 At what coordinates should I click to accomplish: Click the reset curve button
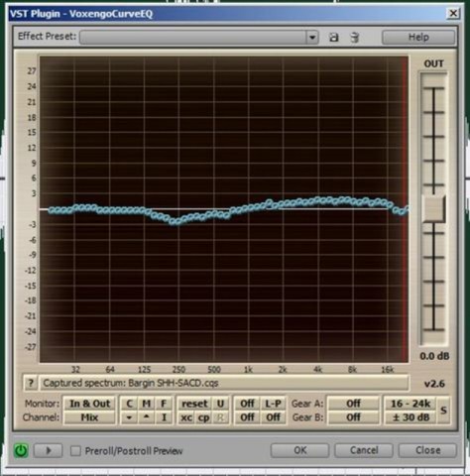tap(194, 404)
